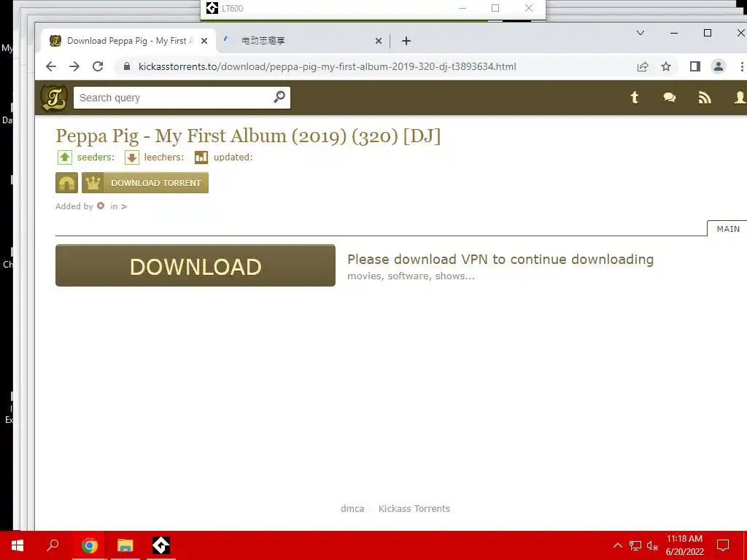Open the Chrome three-dot menu
This screenshot has width=747, height=560.
tap(742, 66)
